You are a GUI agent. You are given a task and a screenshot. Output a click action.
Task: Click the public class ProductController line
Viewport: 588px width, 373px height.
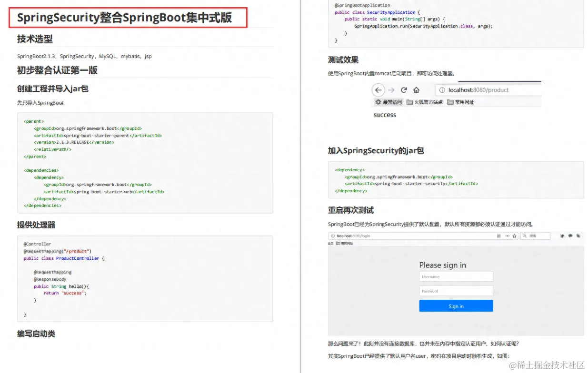pos(64,258)
